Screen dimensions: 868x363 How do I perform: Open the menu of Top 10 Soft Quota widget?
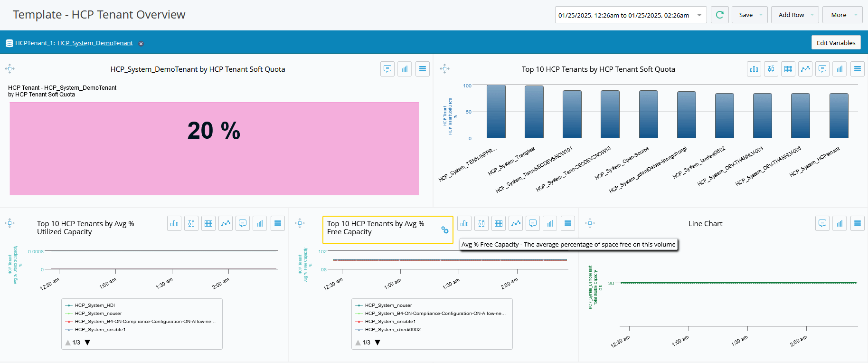(858, 69)
